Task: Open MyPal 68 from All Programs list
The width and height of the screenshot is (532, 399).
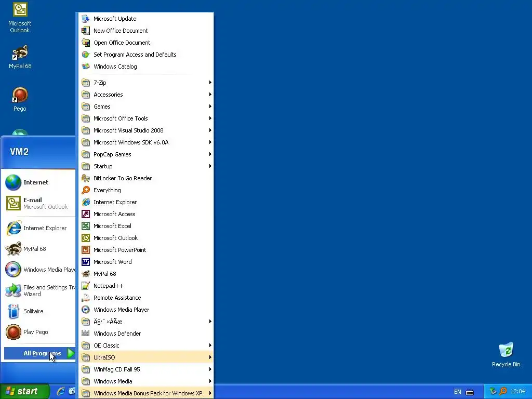Action: click(146, 274)
